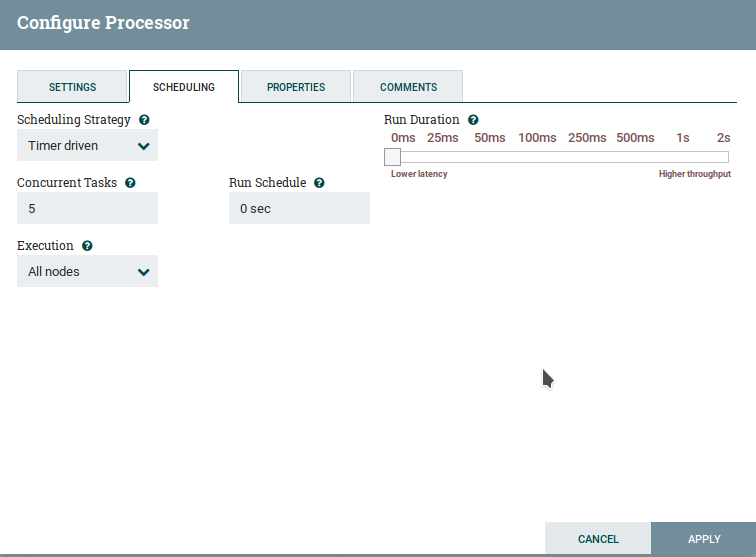Click the Configure Processor dialog title
This screenshot has width=756, height=557.
103,23
